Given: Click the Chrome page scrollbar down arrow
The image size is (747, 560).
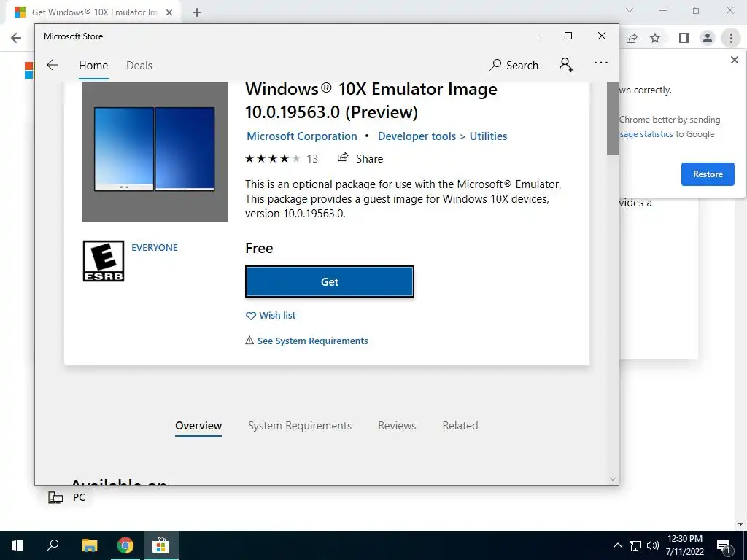Looking at the screenshot, I should [741, 524].
